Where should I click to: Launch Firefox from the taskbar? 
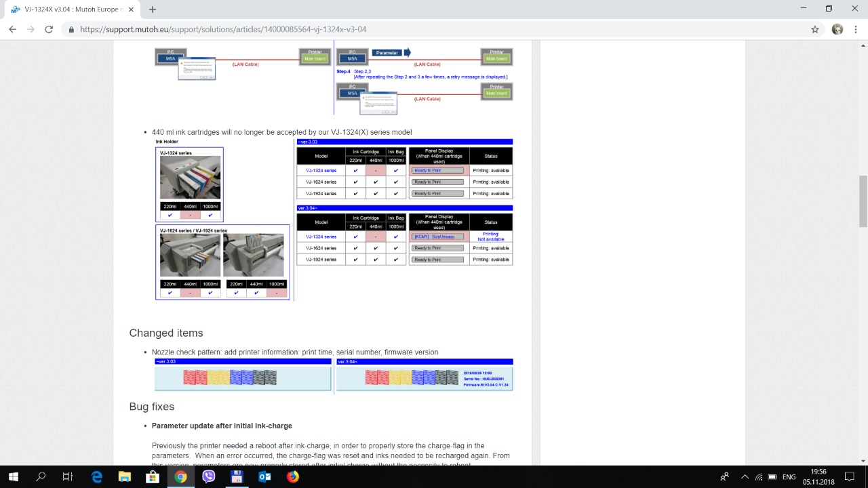[x=292, y=476]
